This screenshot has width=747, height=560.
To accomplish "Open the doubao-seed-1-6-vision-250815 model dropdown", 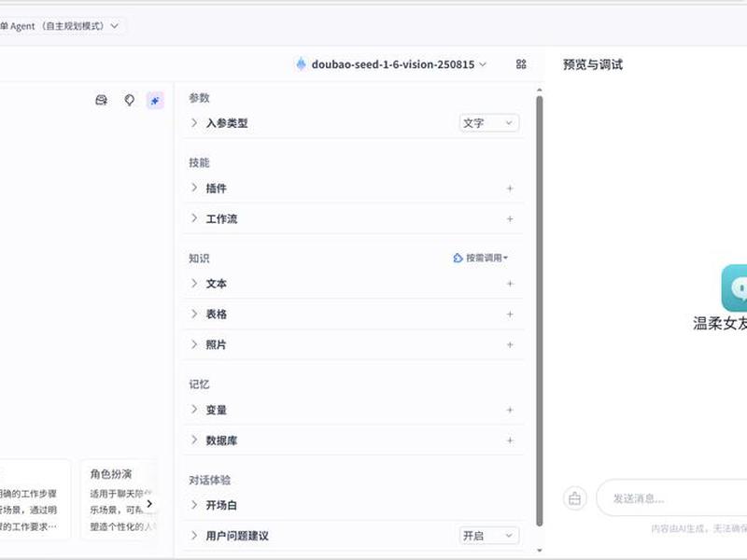I will pos(391,64).
